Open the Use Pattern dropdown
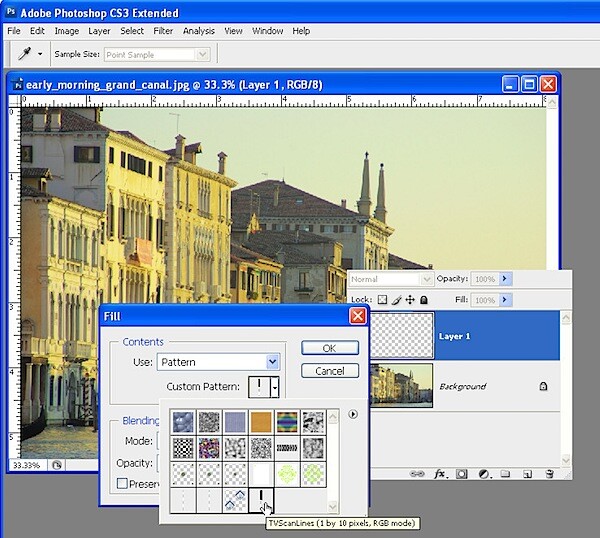600x538 pixels. (x=218, y=362)
